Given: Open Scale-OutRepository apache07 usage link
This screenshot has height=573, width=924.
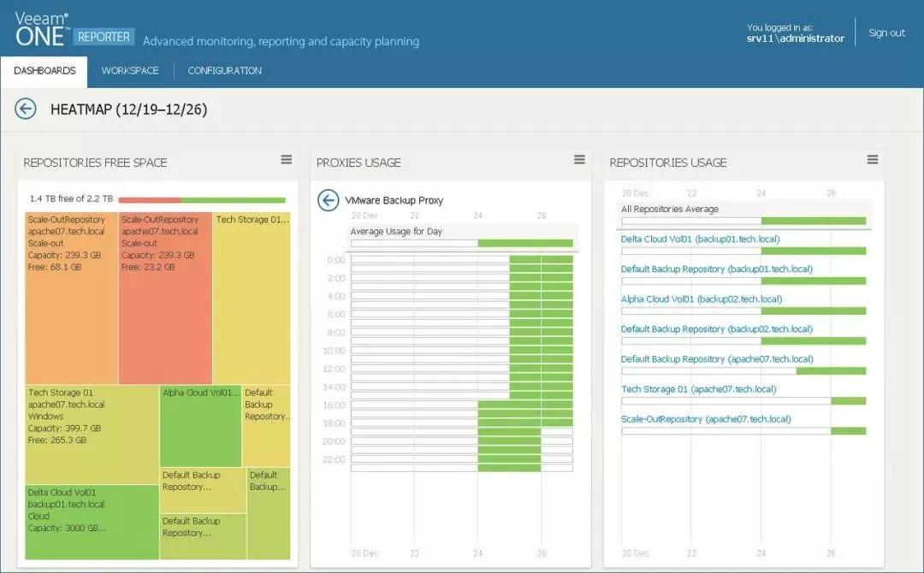Looking at the screenshot, I should [x=706, y=419].
